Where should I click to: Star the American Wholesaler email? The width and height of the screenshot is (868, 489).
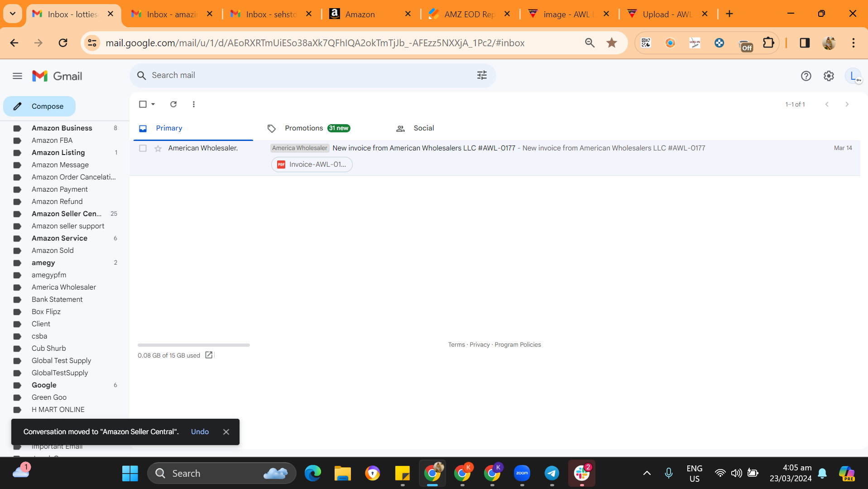click(158, 148)
